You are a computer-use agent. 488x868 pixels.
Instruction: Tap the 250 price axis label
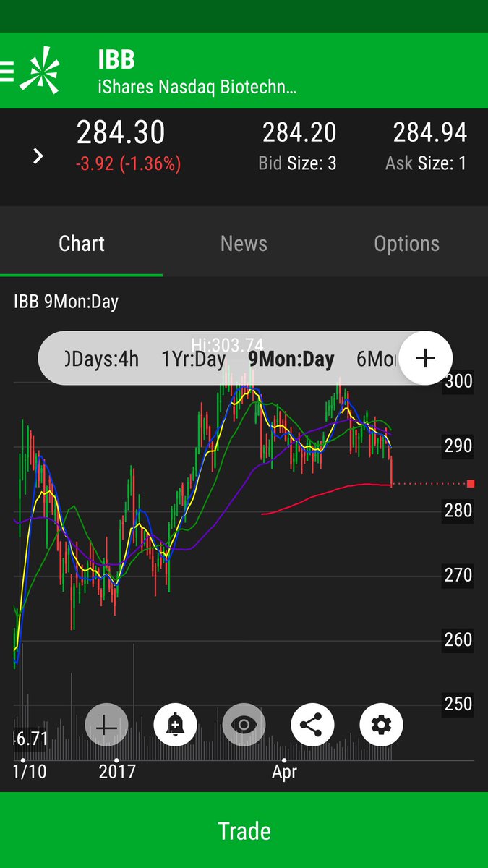458,703
